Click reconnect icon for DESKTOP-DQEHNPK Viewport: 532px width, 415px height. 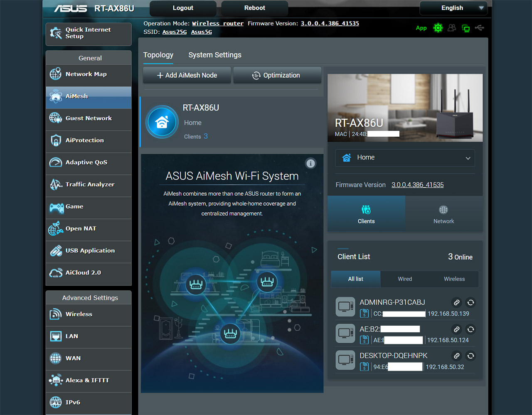470,356
